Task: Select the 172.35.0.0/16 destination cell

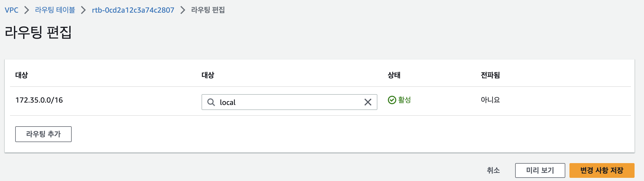Action: coord(39,100)
